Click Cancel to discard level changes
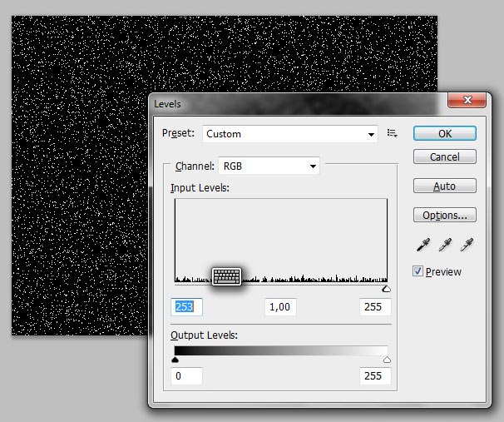 tap(444, 156)
